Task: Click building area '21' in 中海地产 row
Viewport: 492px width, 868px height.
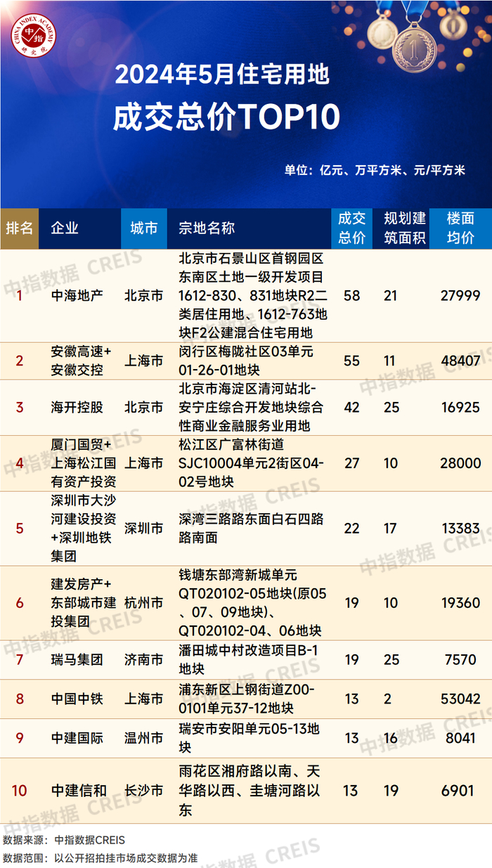Action: coord(391,295)
